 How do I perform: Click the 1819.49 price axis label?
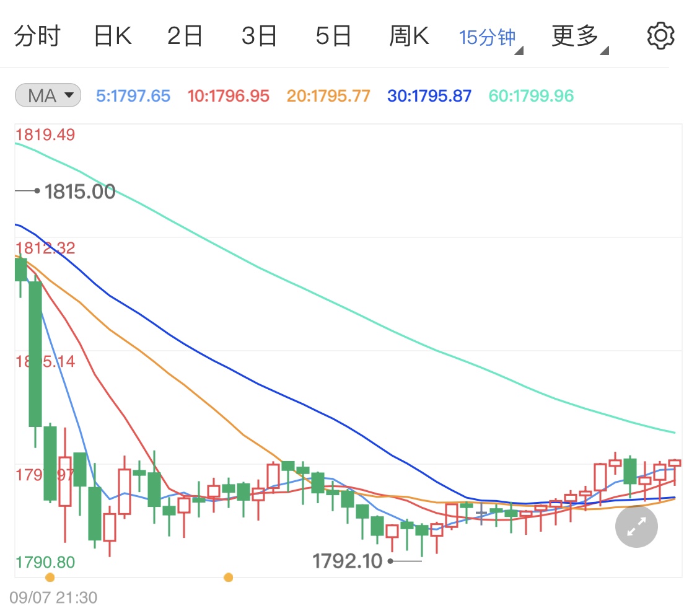tap(45, 134)
